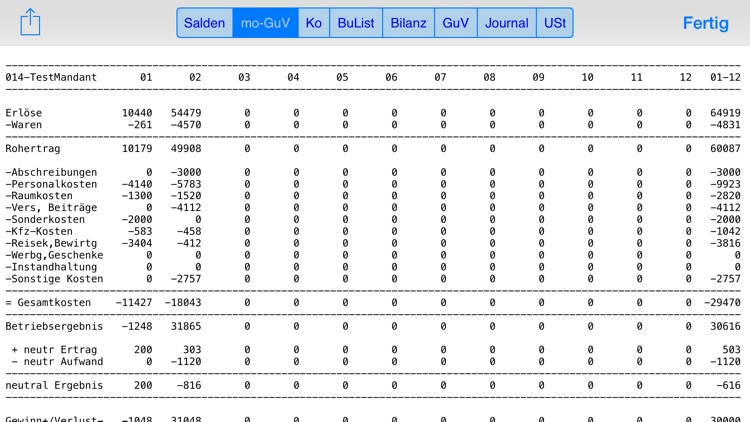Screen dimensions: 750x422
Task: Click the Erlöse row label
Action: (x=24, y=113)
